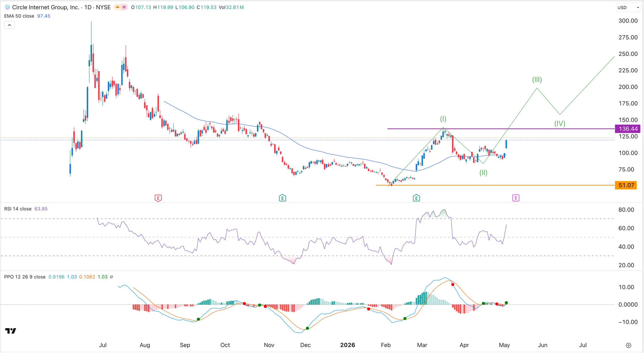Screen dimensions: 644x353
Task: Click the close price C 119.53 readout
Action: click(x=207, y=7)
